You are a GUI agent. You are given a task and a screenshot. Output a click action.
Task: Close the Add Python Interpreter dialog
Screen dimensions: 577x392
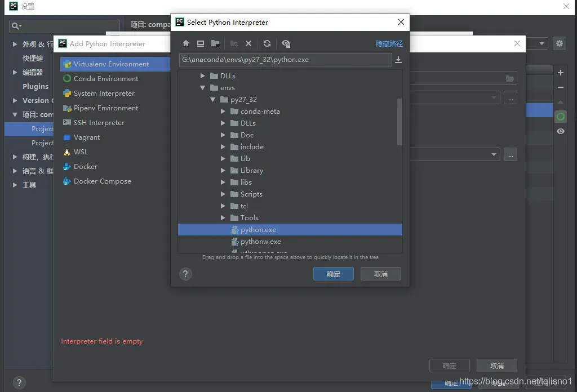(517, 43)
